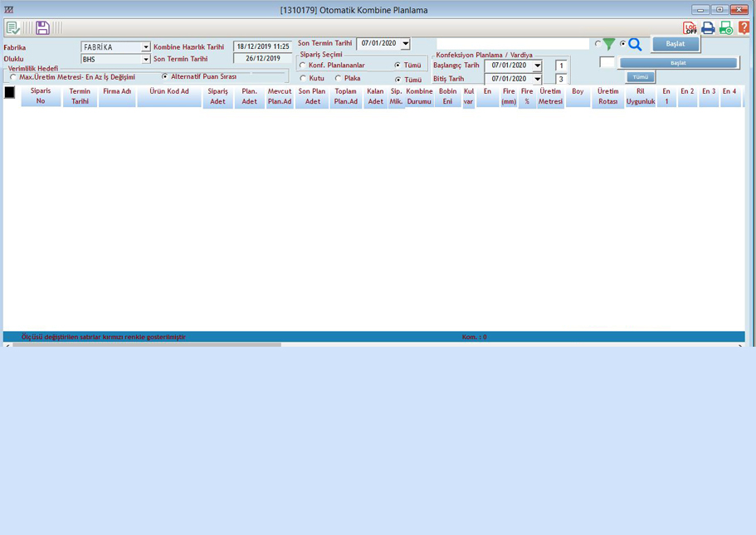Select Max.Üretim Metresi- En Az İş Değişimi option

pos(13,77)
